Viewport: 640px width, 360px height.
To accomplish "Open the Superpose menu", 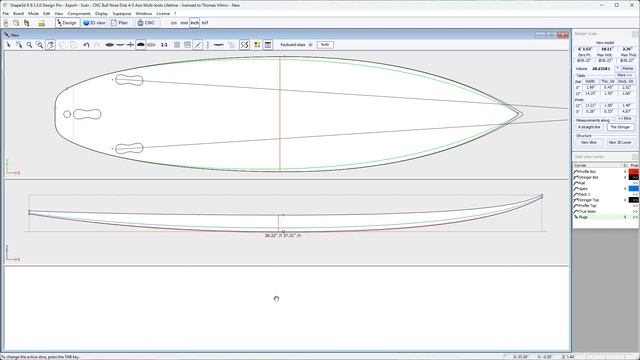I will pos(122,13).
